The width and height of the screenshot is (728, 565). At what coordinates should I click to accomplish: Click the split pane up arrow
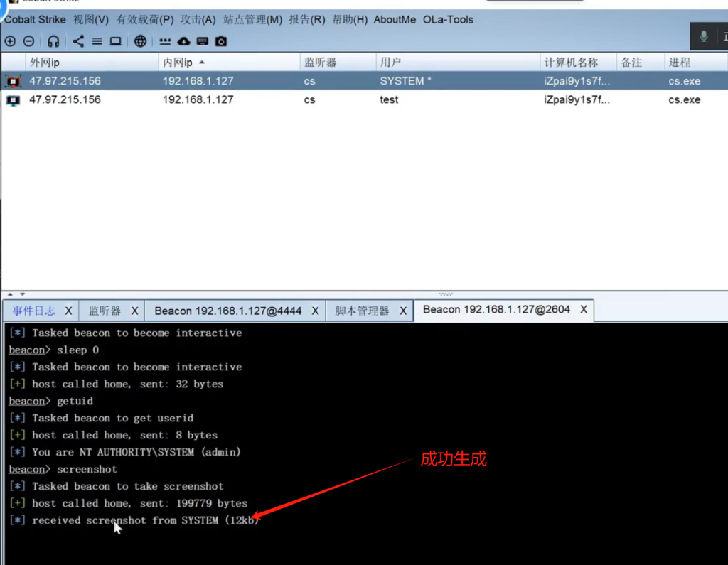10,294
